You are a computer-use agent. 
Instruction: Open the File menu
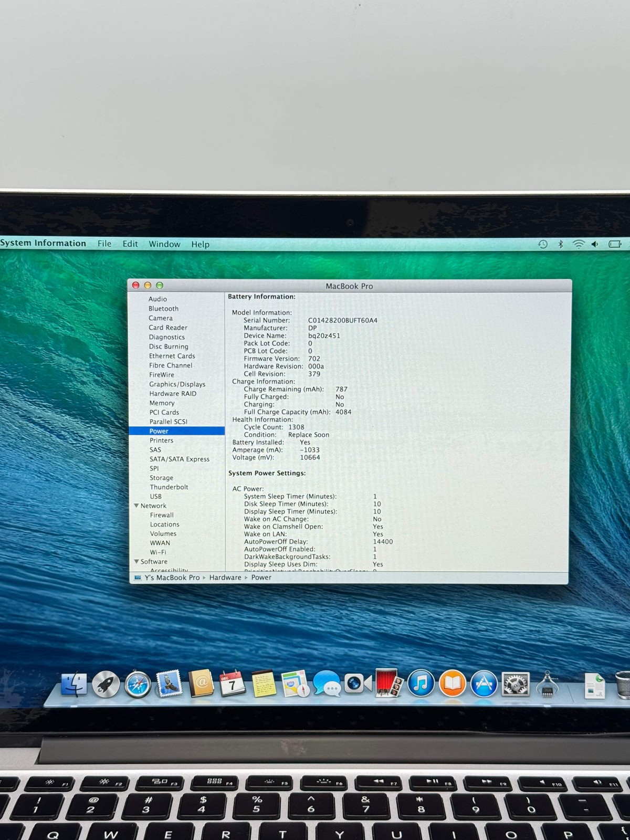104,244
